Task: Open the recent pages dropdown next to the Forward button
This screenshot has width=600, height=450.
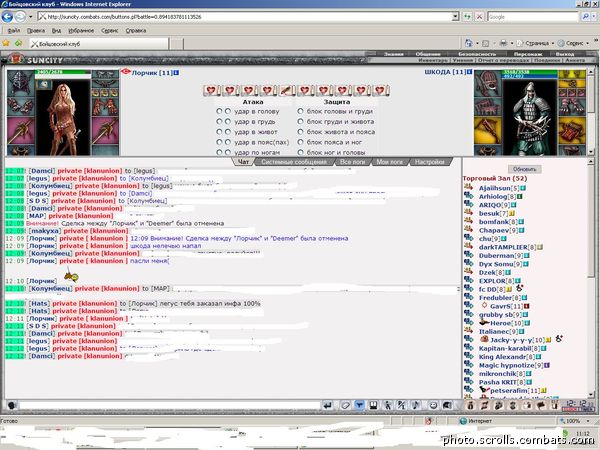Action: click(x=31, y=17)
